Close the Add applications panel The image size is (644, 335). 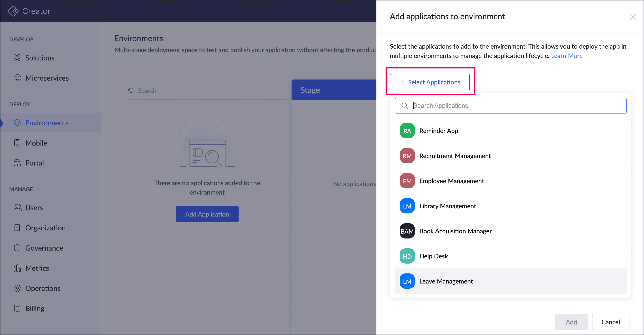[x=633, y=17]
